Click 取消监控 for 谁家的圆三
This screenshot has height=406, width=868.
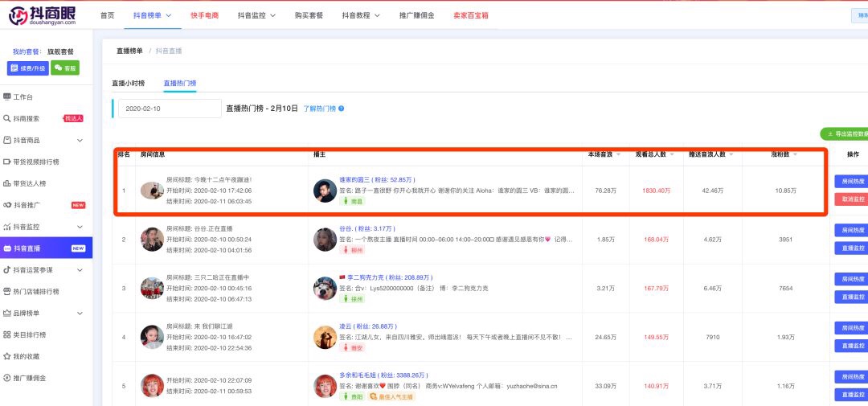tap(851, 199)
